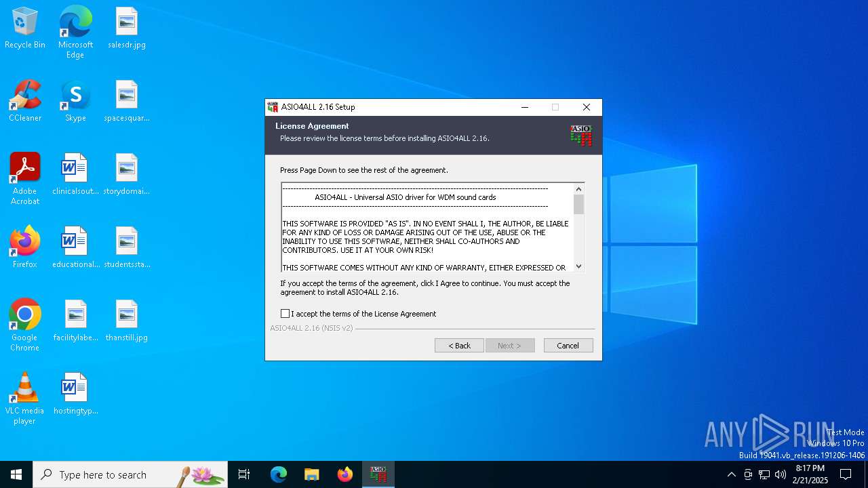Open the notification center

pos(846,474)
